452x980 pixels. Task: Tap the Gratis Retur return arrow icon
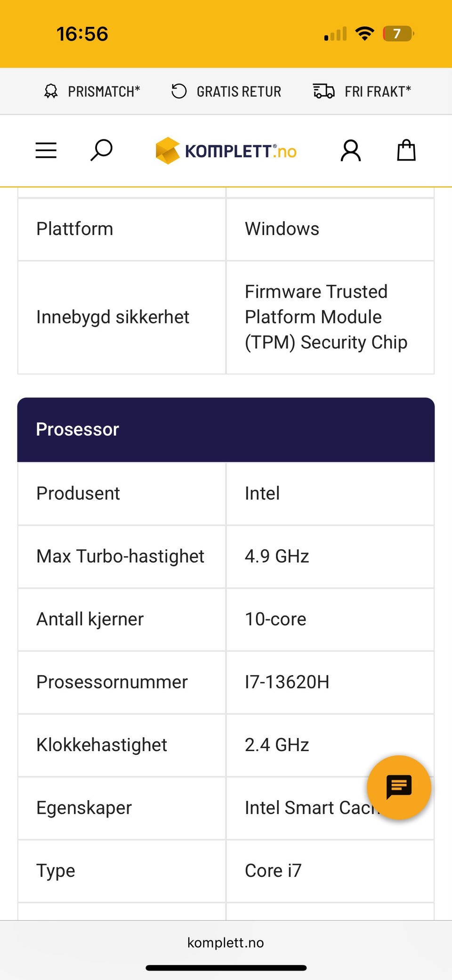click(x=179, y=91)
